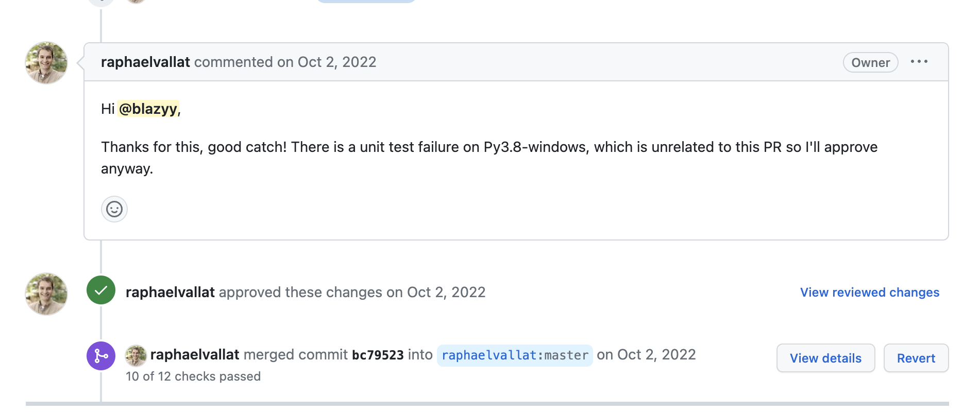
Task: Click the Owner badge on the comment
Action: (x=870, y=62)
